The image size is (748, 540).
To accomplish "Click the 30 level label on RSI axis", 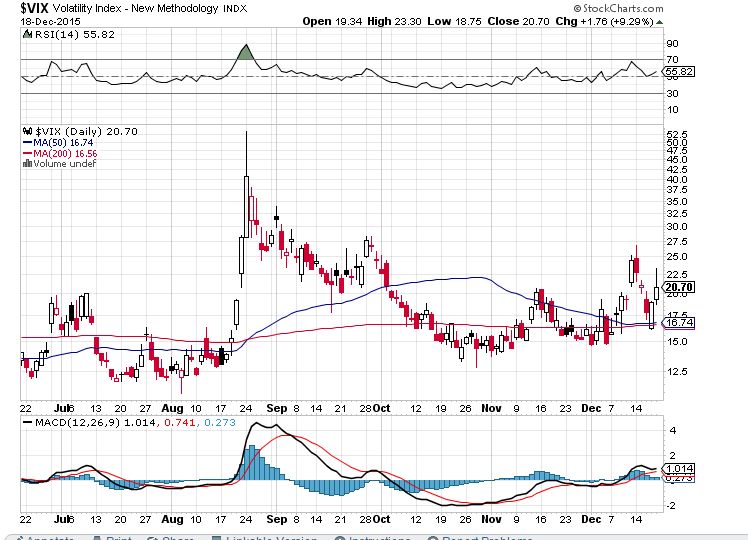I will 673,93.
